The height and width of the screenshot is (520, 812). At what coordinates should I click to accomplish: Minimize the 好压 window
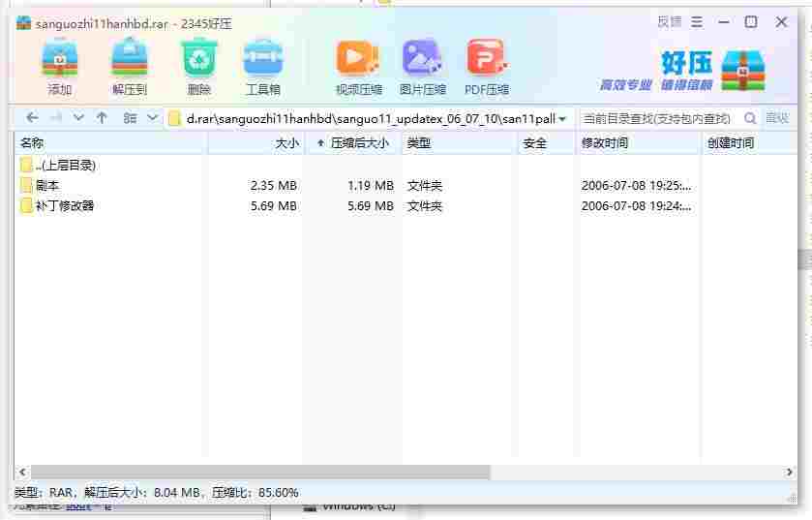(x=724, y=21)
